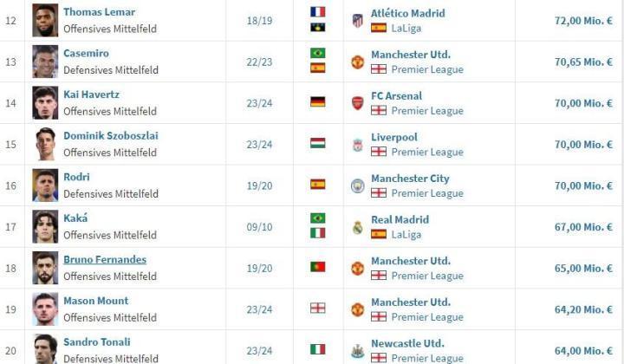The width and height of the screenshot is (624, 364).
Task: Open the Bruno Fernandes profile link
Action: 104,260
